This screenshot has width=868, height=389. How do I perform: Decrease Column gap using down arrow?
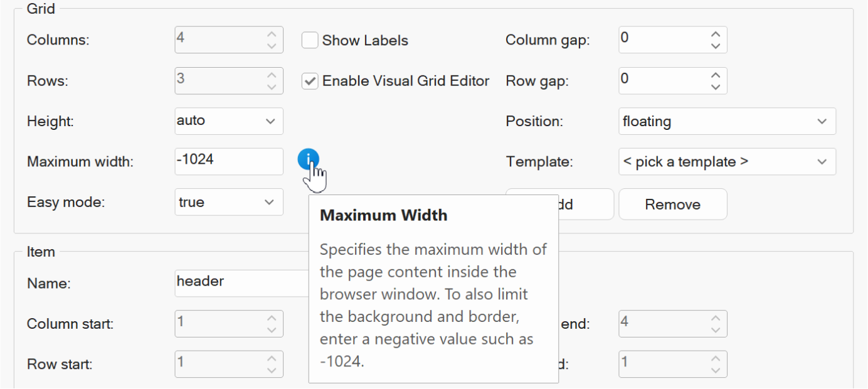tap(716, 46)
